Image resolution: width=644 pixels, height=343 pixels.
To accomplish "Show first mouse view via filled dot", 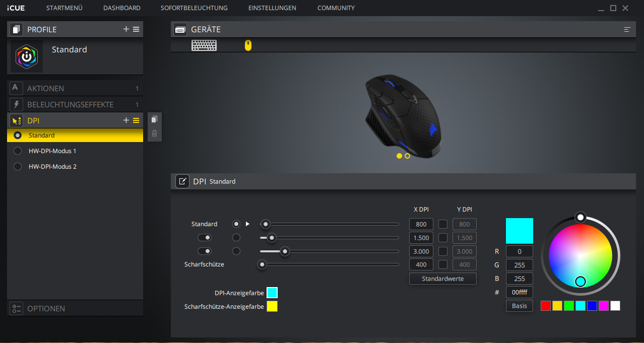I will coord(400,156).
